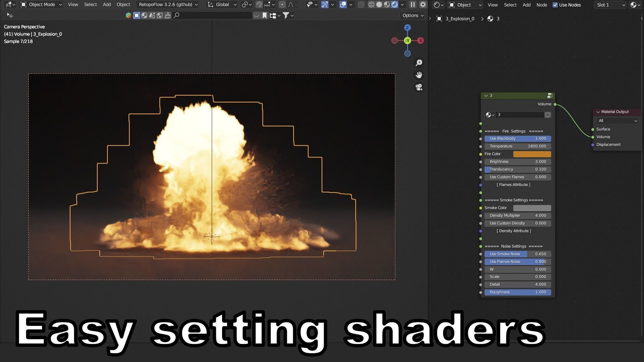Click the Density Multiplier field

518,216
